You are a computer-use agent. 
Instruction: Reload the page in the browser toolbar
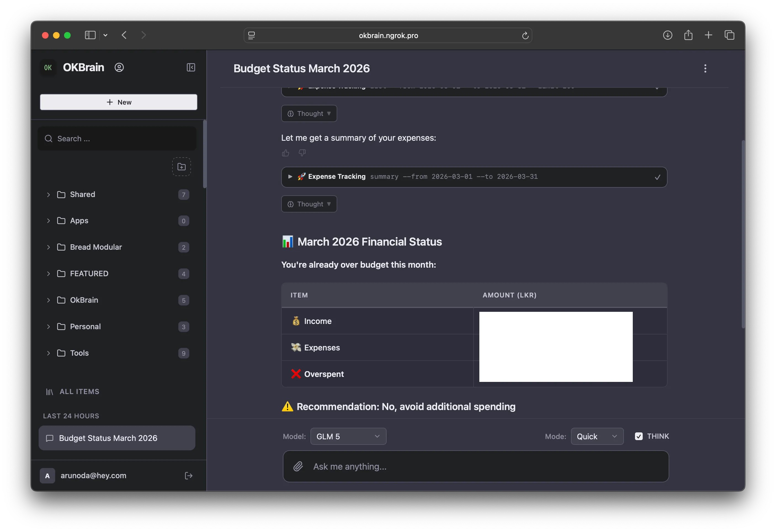[525, 35]
